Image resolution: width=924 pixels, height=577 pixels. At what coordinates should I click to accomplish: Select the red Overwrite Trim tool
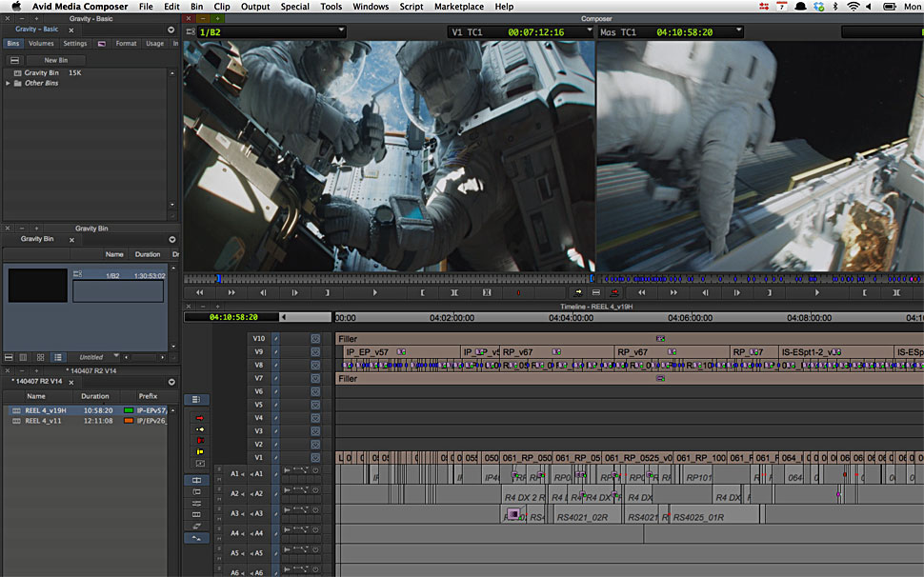pos(199,441)
